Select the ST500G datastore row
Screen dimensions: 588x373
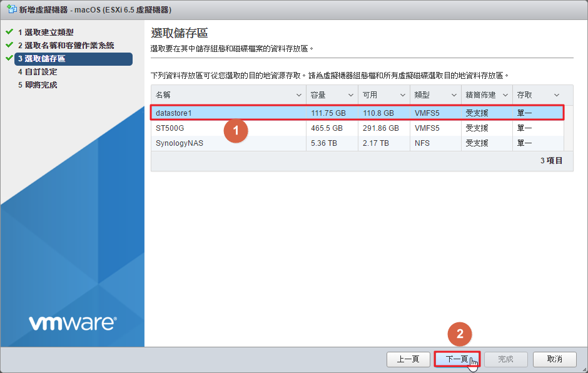357,128
